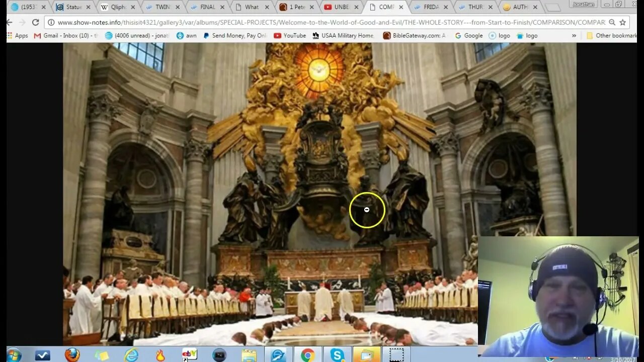This screenshot has width=644, height=362.
Task: Open the dark camera app on taskbar
Action: click(219, 355)
